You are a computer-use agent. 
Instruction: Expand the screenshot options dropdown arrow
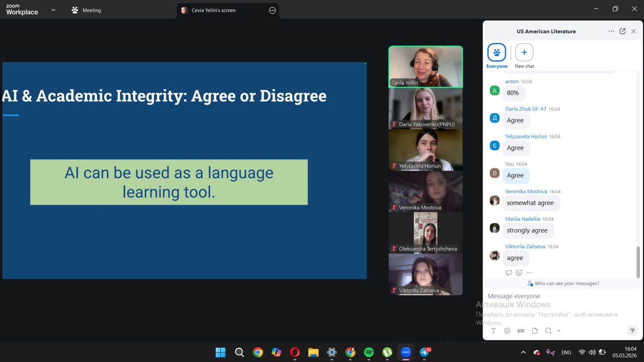[559, 331]
